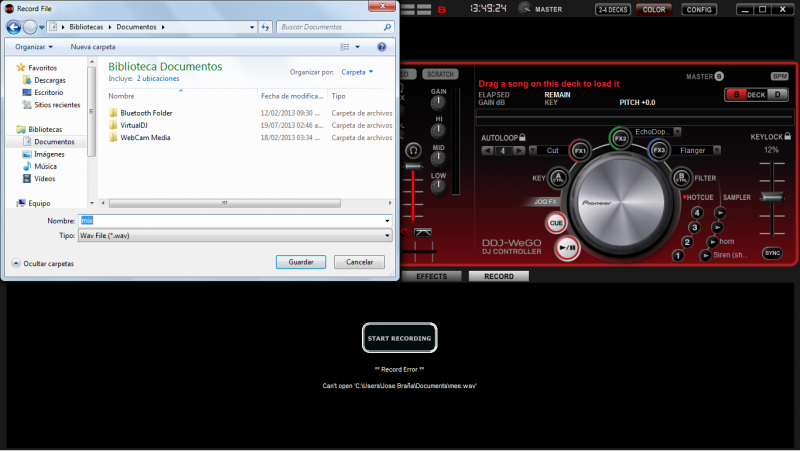Decrease autoloop length with left arrow
The height and width of the screenshot is (452, 800).
tap(487, 150)
